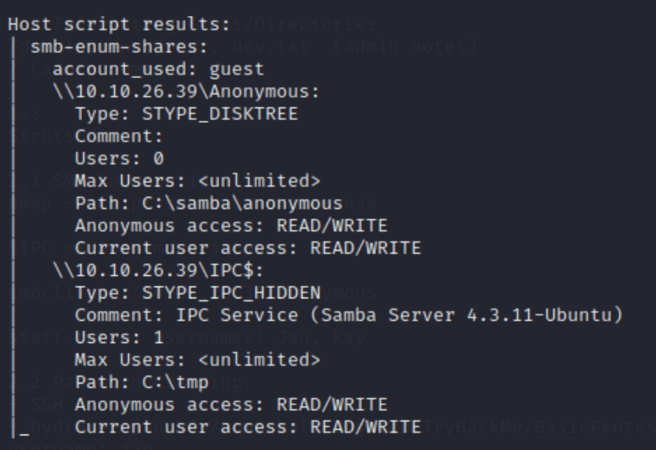The width and height of the screenshot is (656, 450).
Task: Click the \\10.10.26.39\Anonymous share heading
Action: click(x=186, y=92)
